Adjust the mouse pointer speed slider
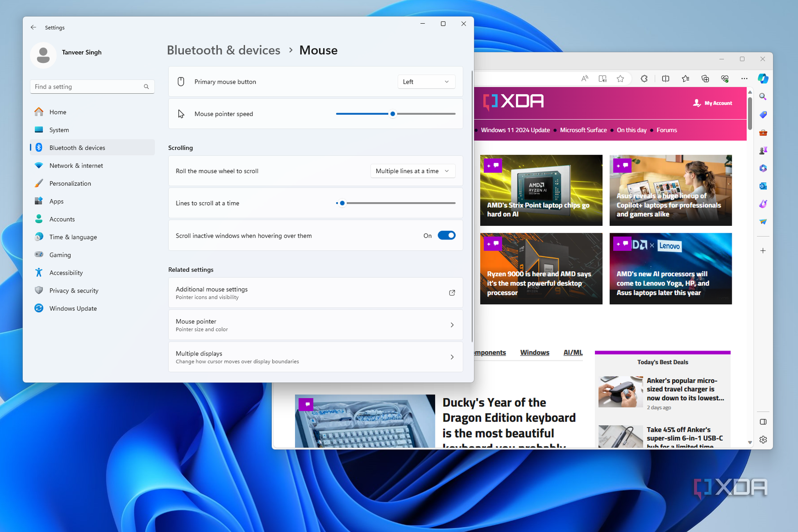Screen dimensions: 798x532 coord(392,114)
